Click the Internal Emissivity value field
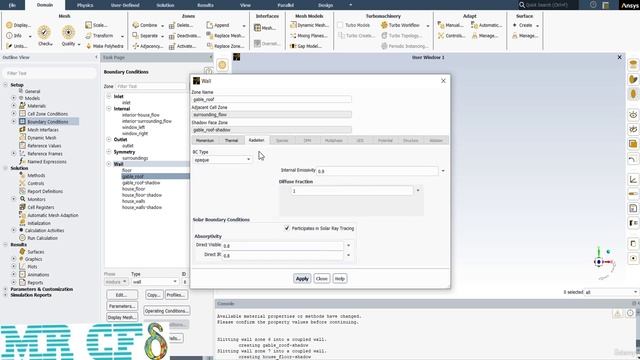Viewport: 640px width, 360px height. [377, 171]
